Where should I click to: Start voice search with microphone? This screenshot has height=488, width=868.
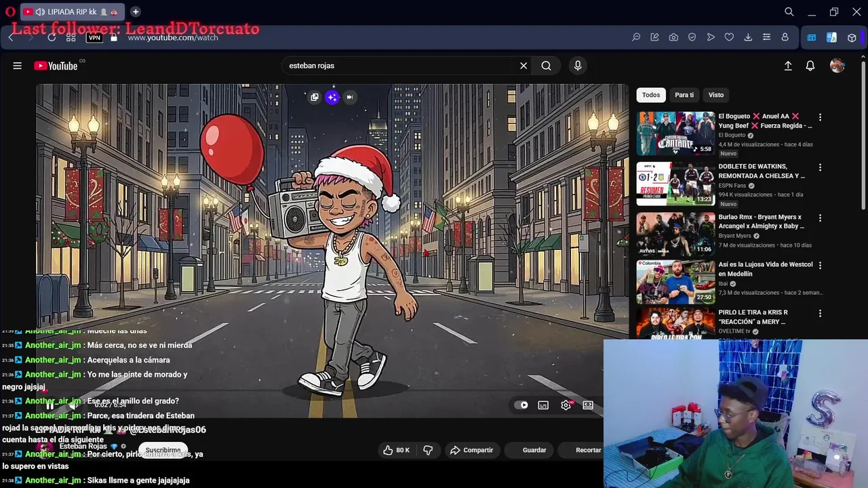pyautogui.click(x=577, y=66)
